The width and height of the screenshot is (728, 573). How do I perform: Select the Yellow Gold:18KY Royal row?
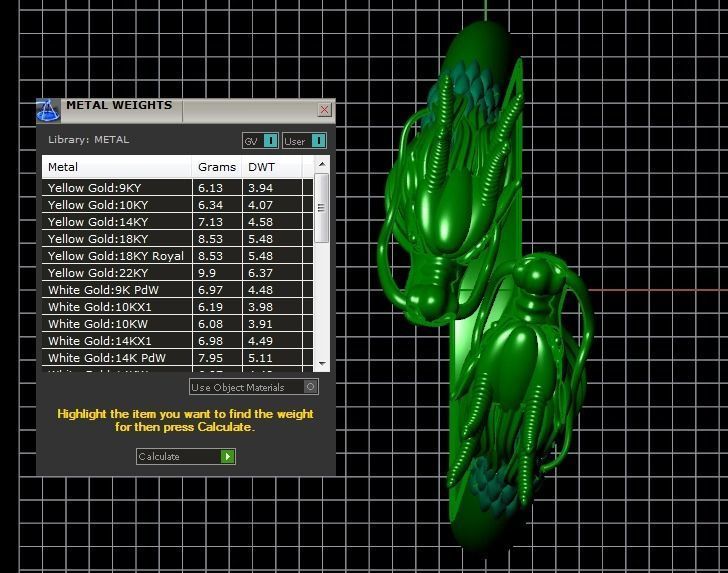click(x=177, y=256)
